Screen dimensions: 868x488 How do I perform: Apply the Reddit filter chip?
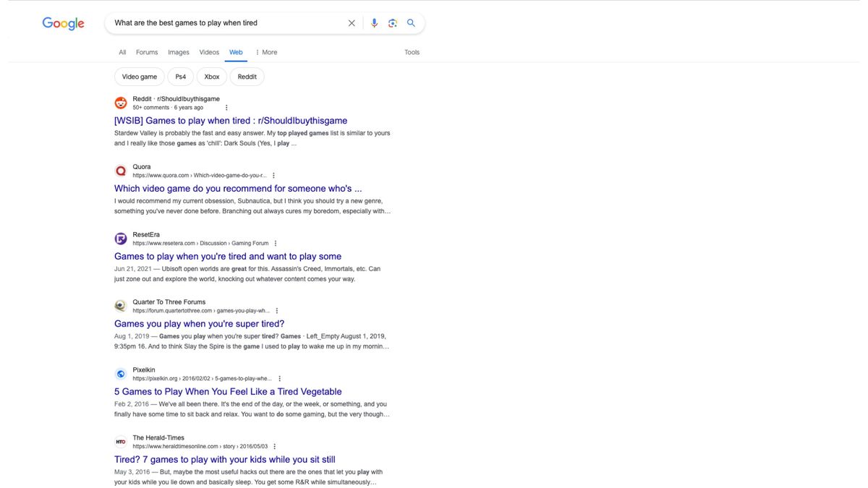point(247,76)
